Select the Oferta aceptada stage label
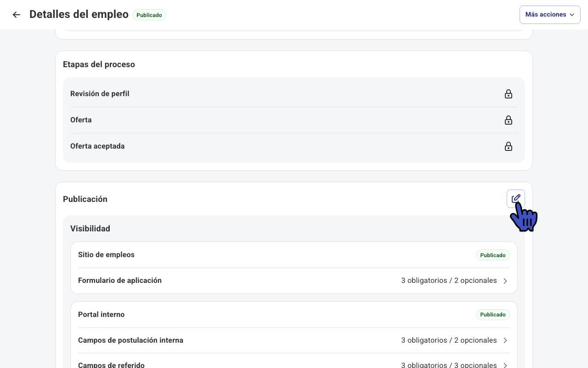The width and height of the screenshot is (588, 368). coord(97,146)
